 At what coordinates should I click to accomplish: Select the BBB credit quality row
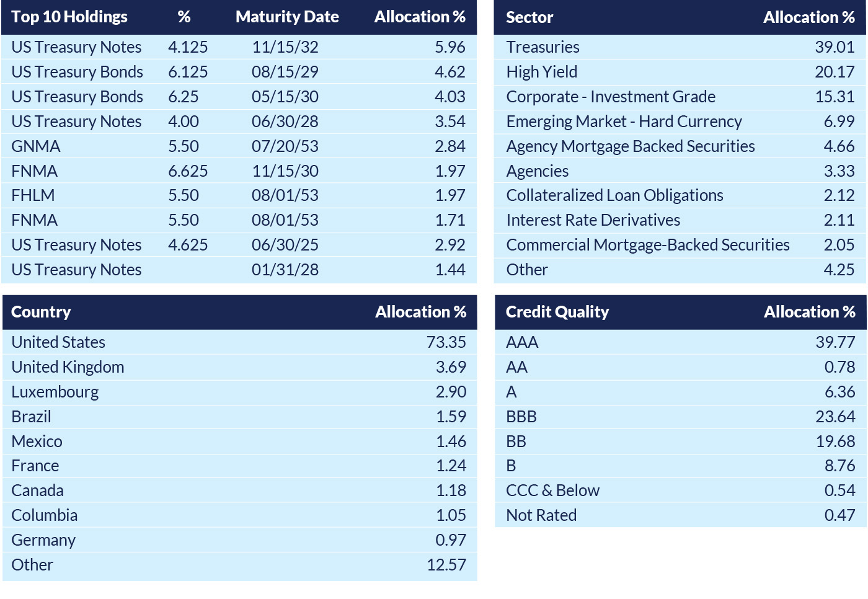(521, 417)
